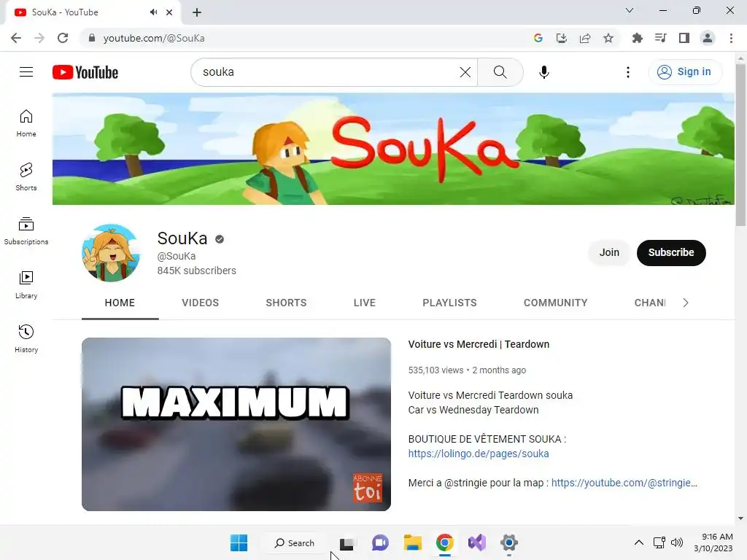Open media controls icon in toolbar
This screenshot has height=560, width=747.
660,38
